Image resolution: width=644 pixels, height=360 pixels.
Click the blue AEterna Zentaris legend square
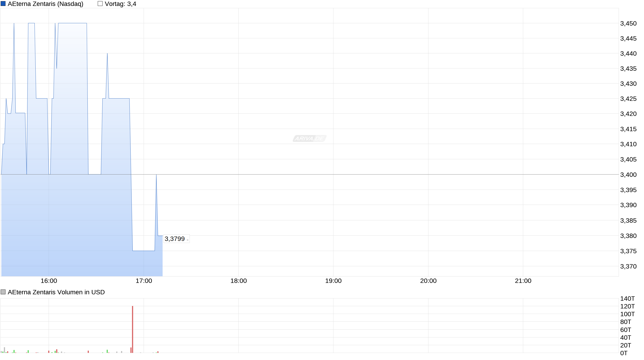point(3,4)
